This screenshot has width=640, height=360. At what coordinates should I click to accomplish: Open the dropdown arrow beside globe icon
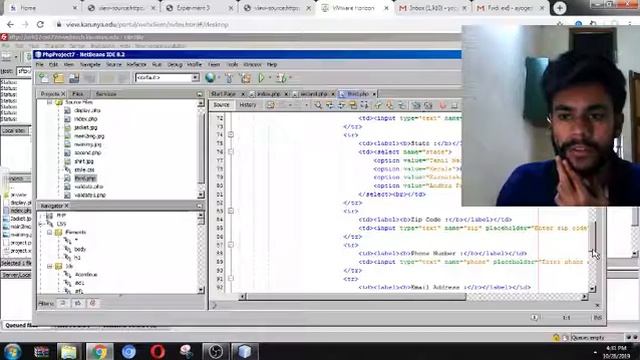click(x=219, y=77)
